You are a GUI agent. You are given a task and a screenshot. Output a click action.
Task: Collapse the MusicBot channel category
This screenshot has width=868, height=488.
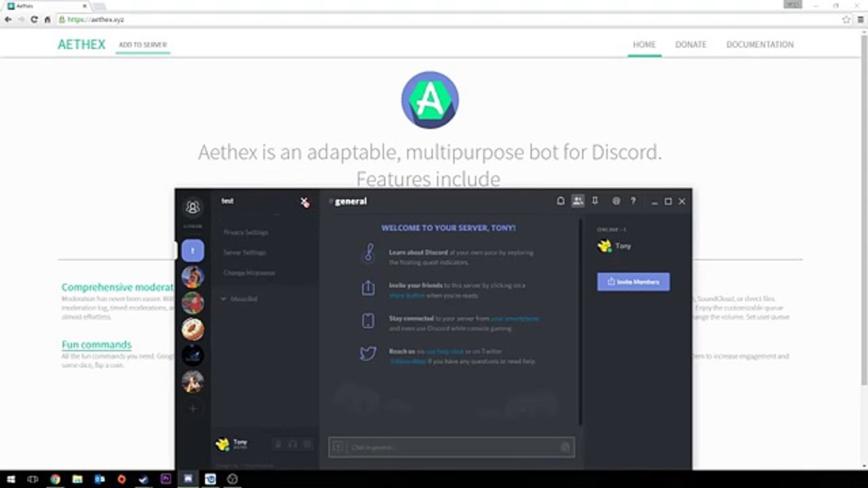[x=240, y=299]
